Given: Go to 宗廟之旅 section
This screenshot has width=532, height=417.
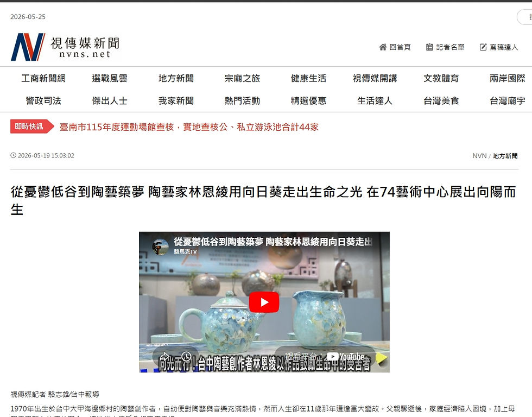Looking at the screenshot, I should [242, 78].
